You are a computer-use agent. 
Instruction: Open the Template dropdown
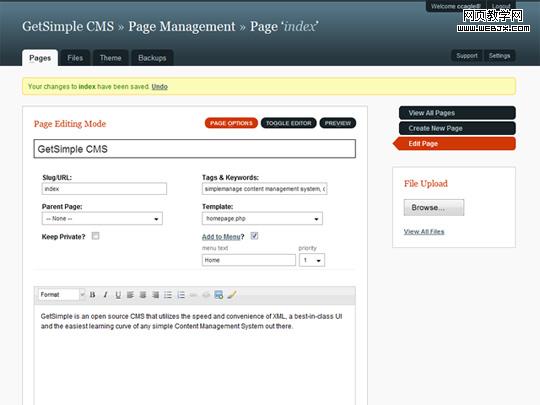click(x=262, y=219)
